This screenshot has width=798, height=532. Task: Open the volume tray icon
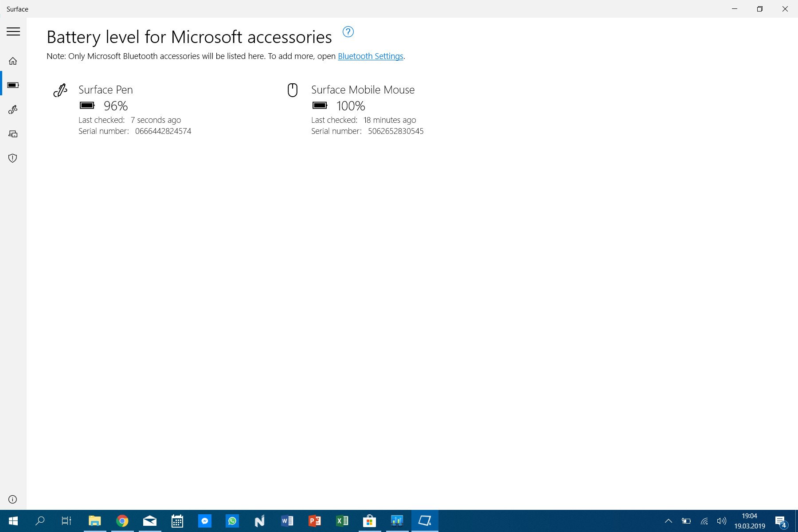coord(722,521)
